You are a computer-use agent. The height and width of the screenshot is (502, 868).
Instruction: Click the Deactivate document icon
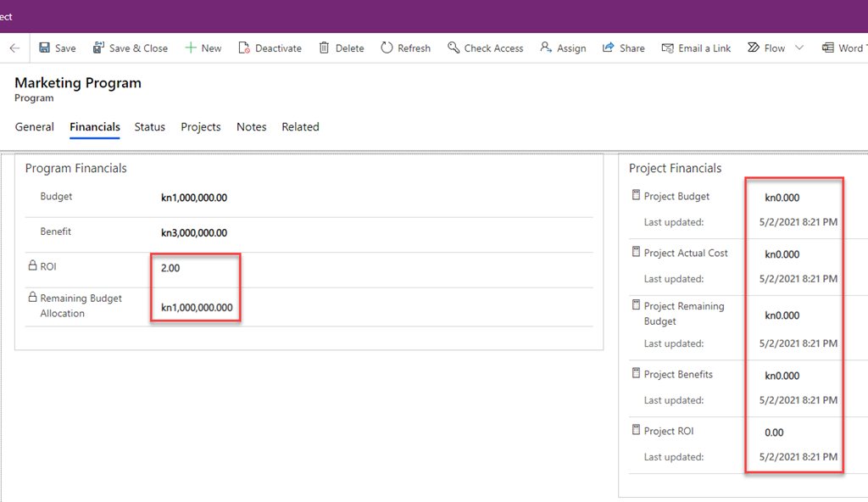click(244, 48)
